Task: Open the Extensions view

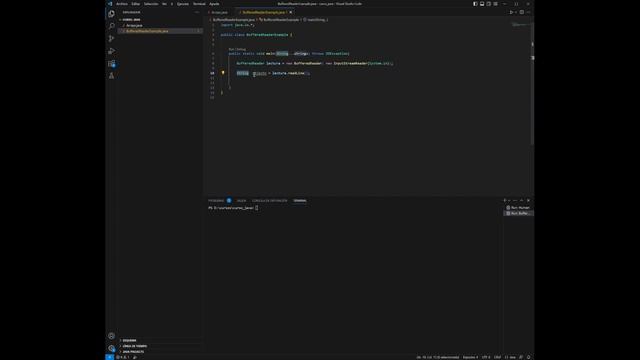Action: click(111, 63)
